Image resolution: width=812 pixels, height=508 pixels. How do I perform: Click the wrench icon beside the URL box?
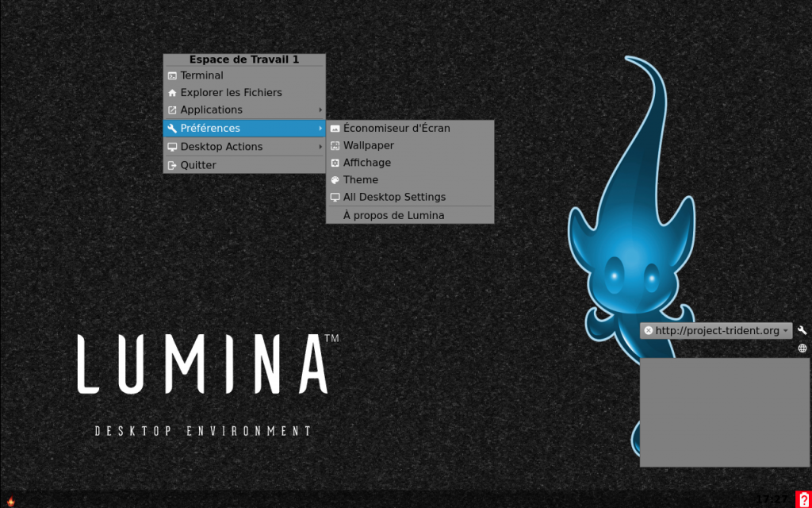802,330
